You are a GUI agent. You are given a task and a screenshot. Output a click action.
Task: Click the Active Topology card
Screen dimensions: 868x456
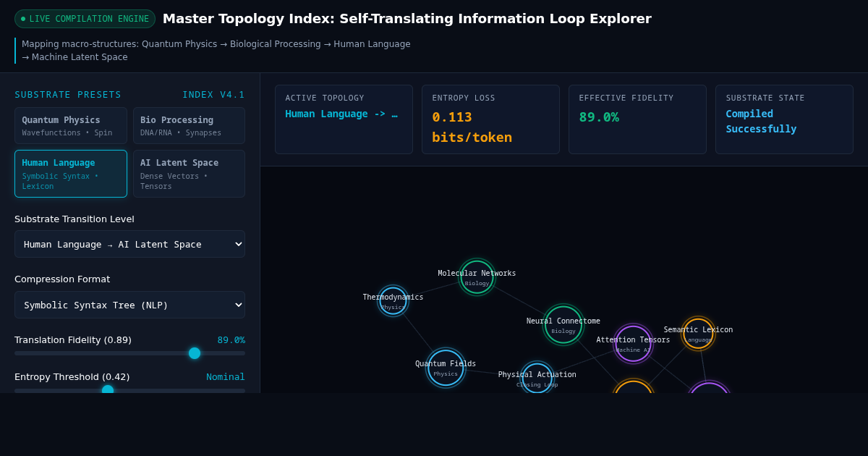pyautogui.click(x=344, y=119)
